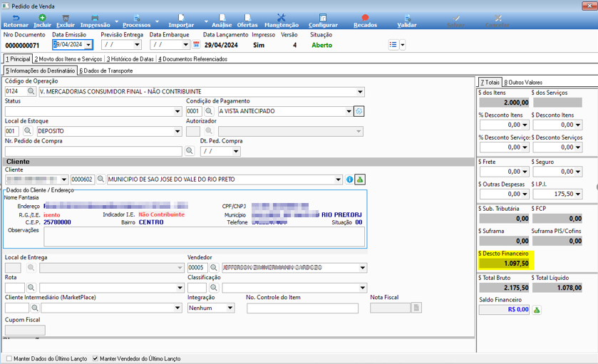Open 4 Documentos Referenciados tab
Image resolution: width=598 pixels, height=364 pixels.
pos(192,59)
